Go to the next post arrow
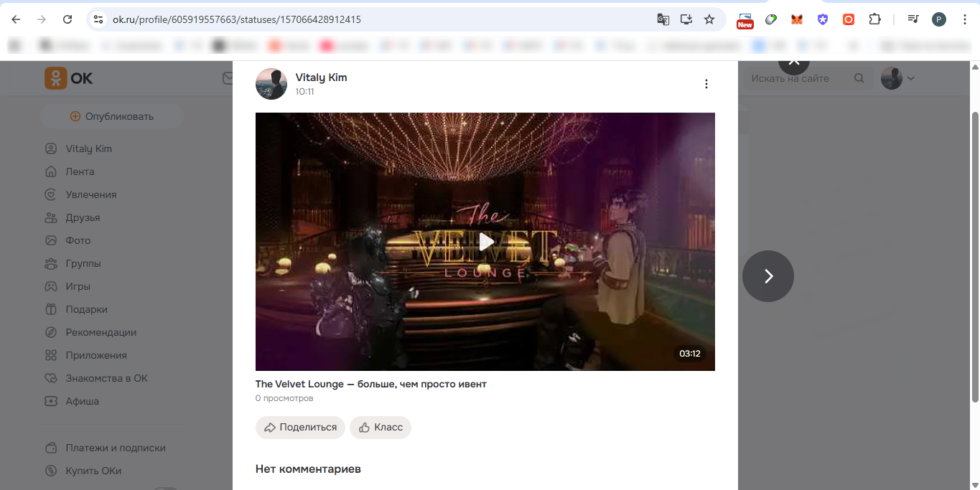The image size is (980, 490). pyautogui.click(x=768, y=276)
